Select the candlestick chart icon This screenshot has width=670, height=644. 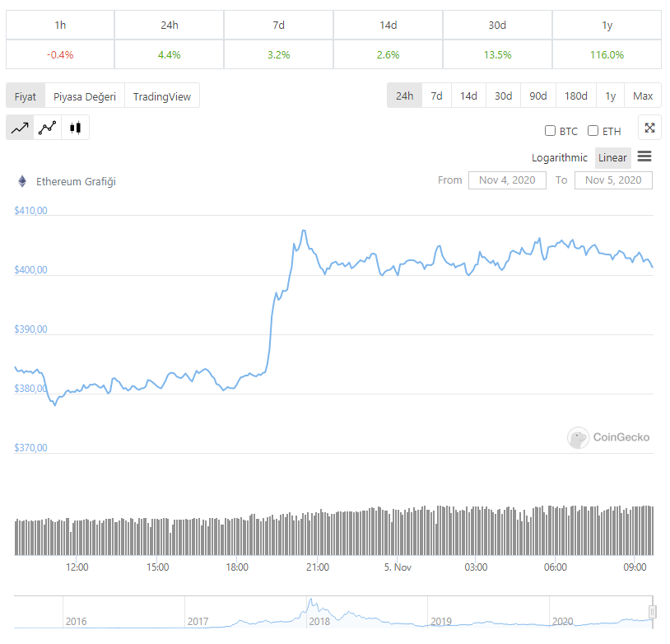click(76, 128)
